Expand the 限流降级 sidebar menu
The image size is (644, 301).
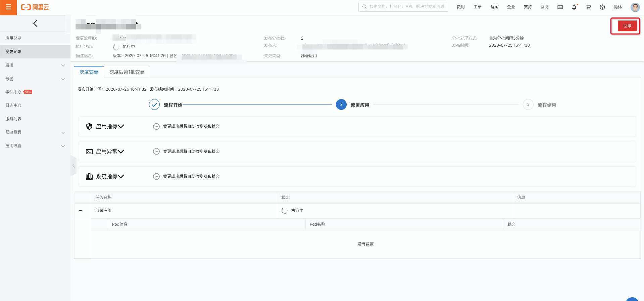(63, 133)
